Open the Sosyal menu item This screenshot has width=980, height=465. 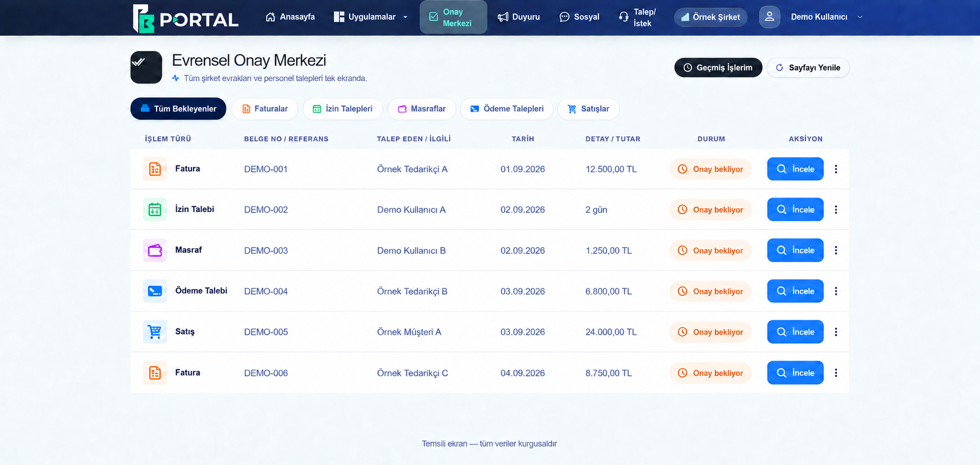tap(580, 17)
